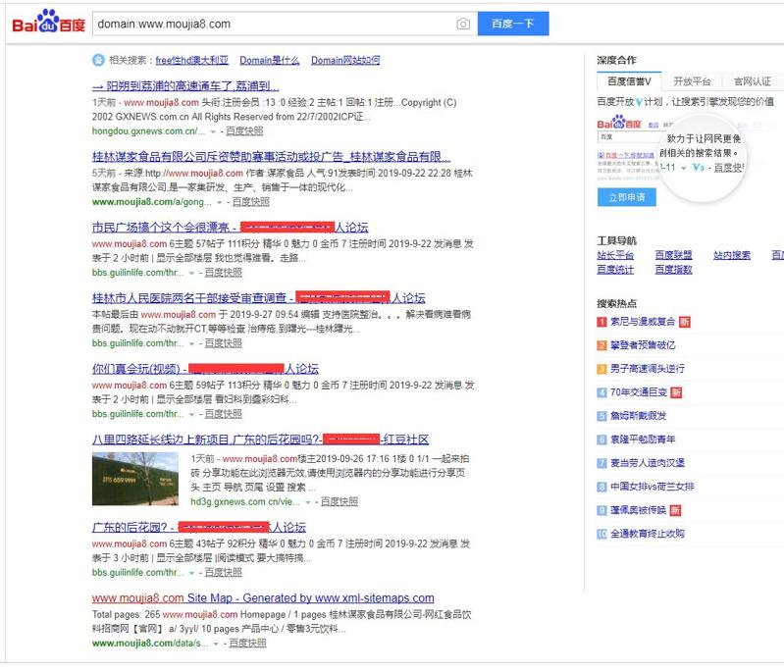Expand dropdown arrow next to hongdou.gxnews.com.cn
This screenshot has height=672, width=784.
(x=213, y=131)
